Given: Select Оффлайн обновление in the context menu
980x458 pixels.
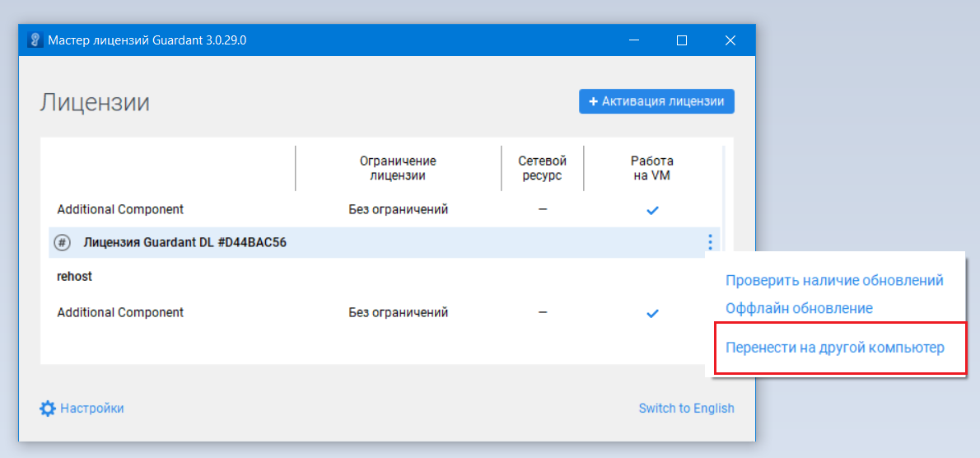Looking at the screenshot, I should pos(798,308).
